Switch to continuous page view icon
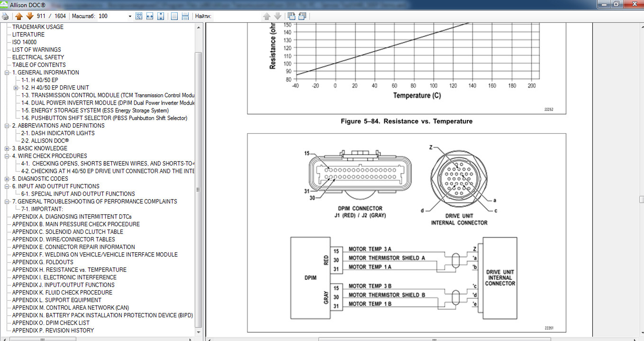644x341 pixels. 185,16
